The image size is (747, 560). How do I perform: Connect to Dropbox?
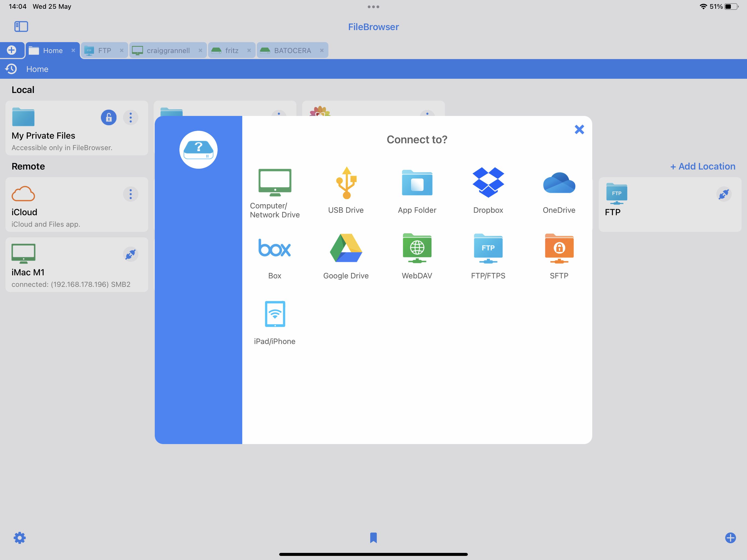click(488, 191)
